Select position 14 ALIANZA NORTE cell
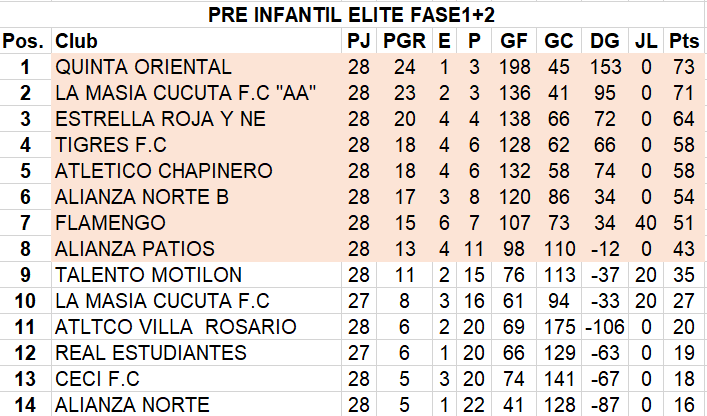Screen dimensions: 707x416 click(197, 404)
